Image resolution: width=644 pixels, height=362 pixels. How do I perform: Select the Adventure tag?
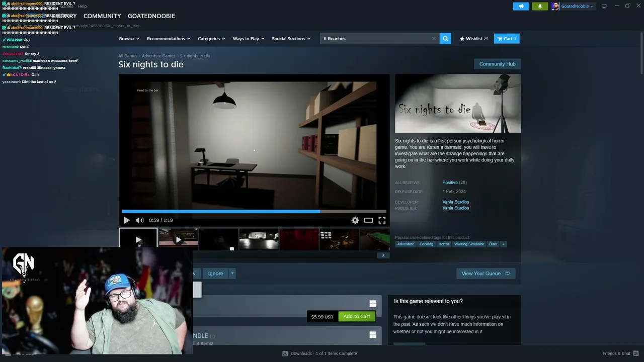click(x=406, y=244)
